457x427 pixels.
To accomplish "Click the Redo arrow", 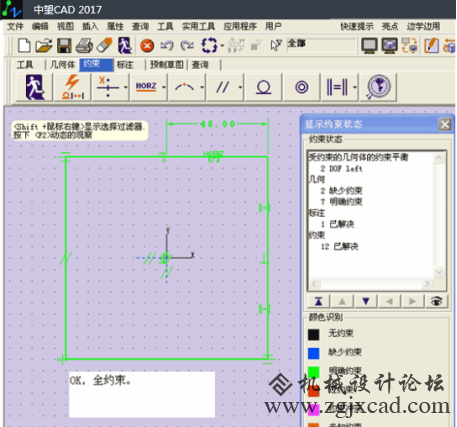I will click(x=187, y=45).
